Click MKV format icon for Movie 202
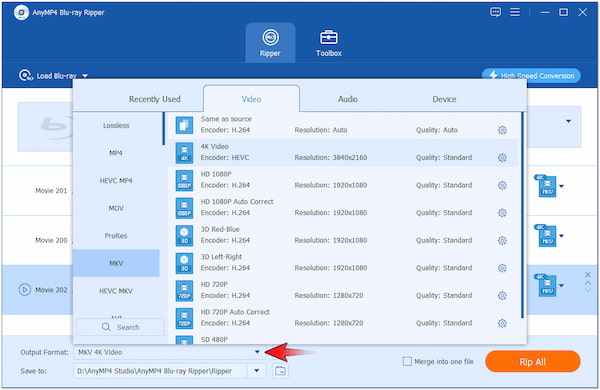This screenshot has height=390, width=600. point(546,286)
